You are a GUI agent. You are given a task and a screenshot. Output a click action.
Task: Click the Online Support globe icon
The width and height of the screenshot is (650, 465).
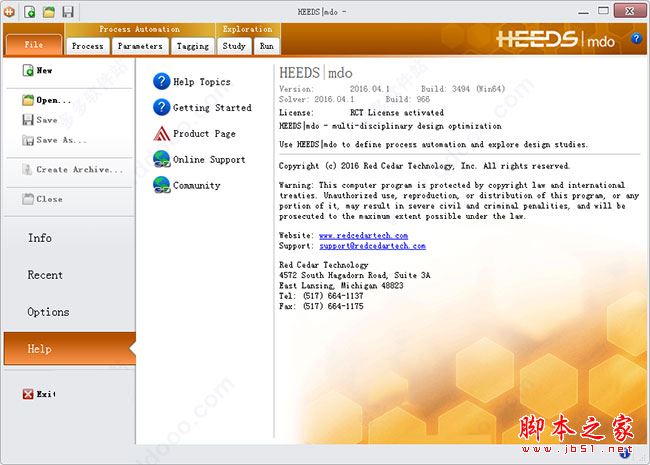tap(162, 159)
